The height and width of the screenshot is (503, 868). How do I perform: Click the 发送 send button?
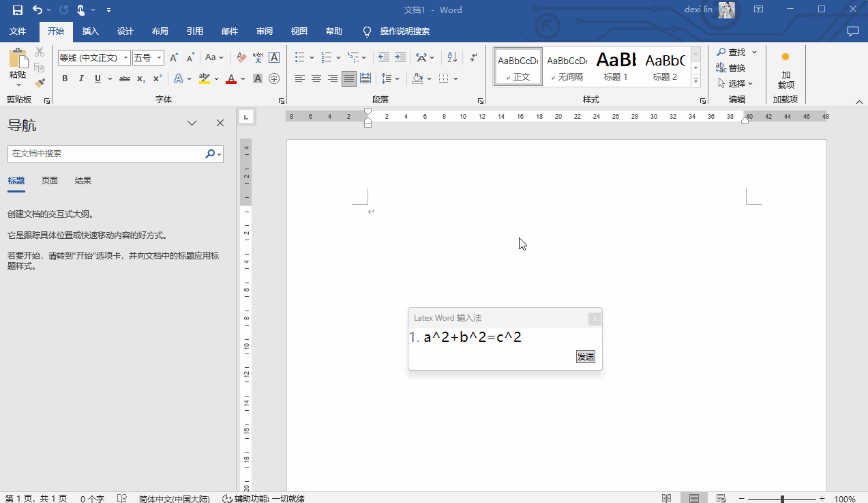click(586, 357)
